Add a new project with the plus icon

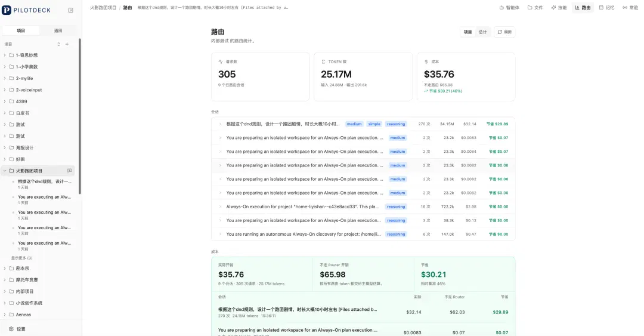(67, 44)
